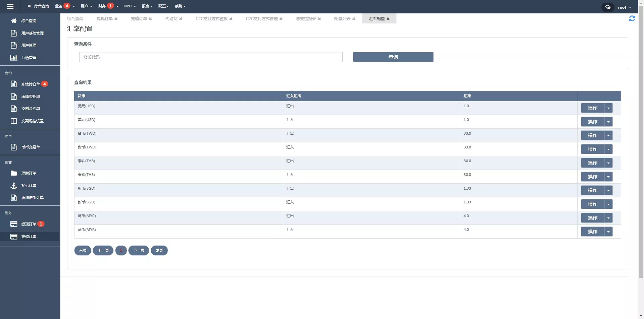Expand the root user dropdown

coord(625,7)
